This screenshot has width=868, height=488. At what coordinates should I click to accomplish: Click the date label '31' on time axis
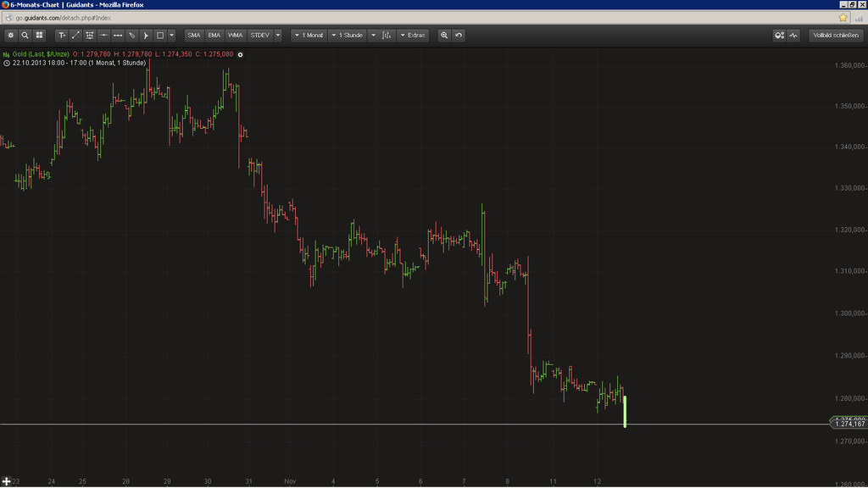(x=248, y=481)
